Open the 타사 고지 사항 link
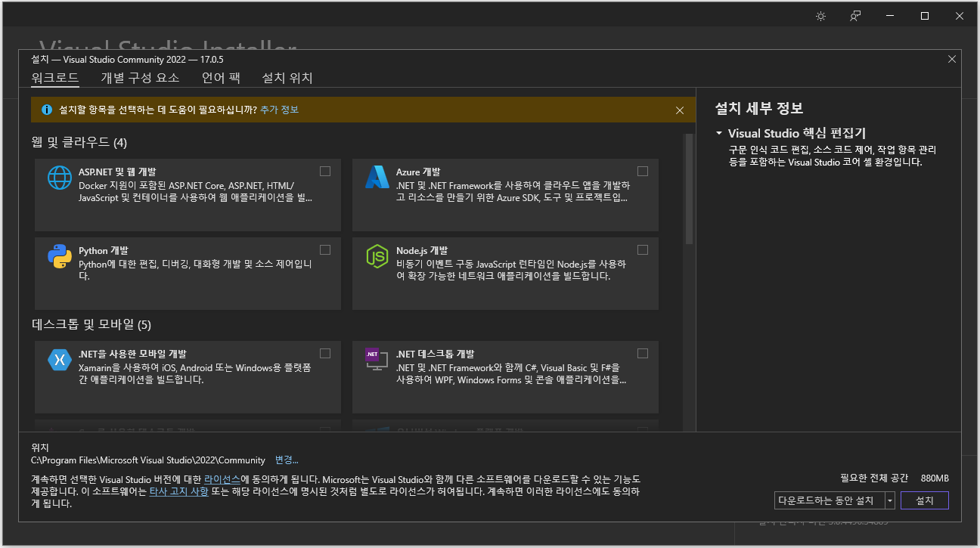Screen dimensions: 980x548 point(178,492)
